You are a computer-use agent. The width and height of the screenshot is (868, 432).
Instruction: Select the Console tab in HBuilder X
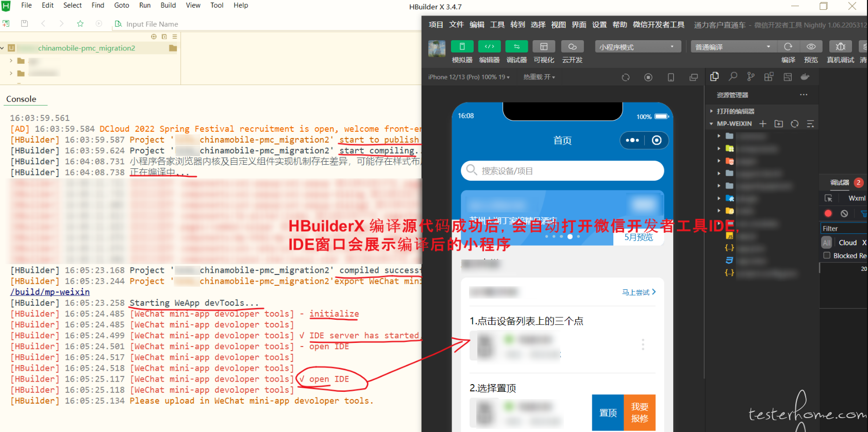click(x=21, y=99)
